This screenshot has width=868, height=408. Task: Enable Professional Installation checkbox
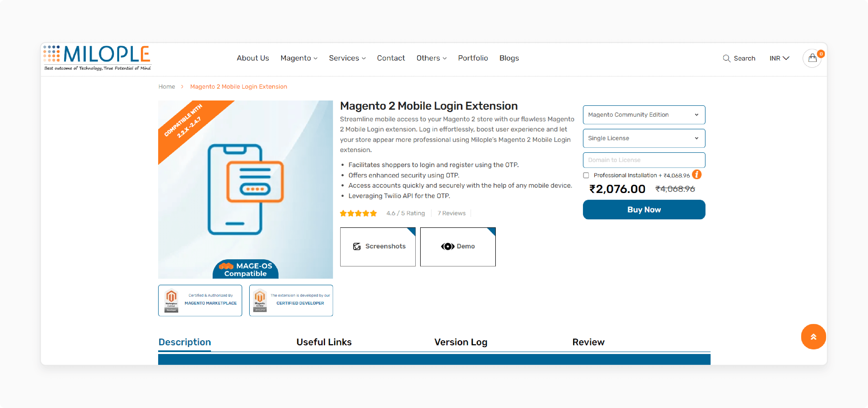(x=586, y=175)
